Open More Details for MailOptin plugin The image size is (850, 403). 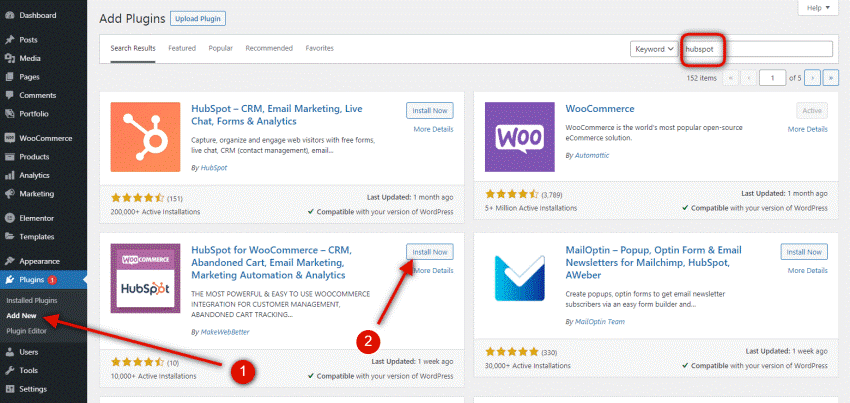(x=807, y=270)
